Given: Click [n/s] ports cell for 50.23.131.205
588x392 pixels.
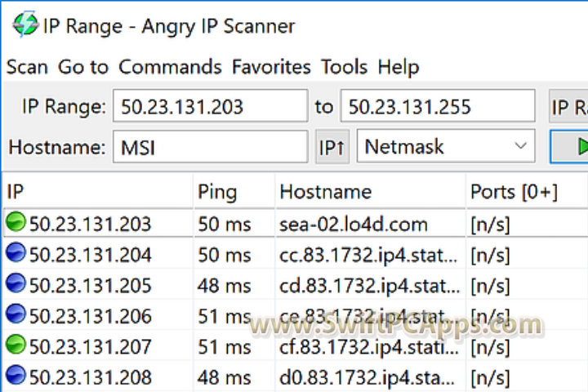Looking at the screenshot, I should point(491,286).
